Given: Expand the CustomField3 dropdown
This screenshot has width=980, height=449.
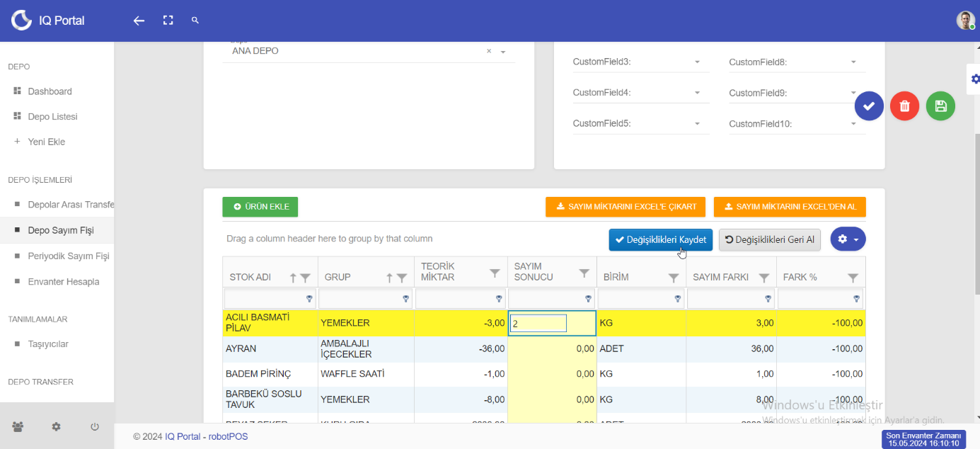Looking at the screenshot, I should pyautogui.click(x=697, y=62).
